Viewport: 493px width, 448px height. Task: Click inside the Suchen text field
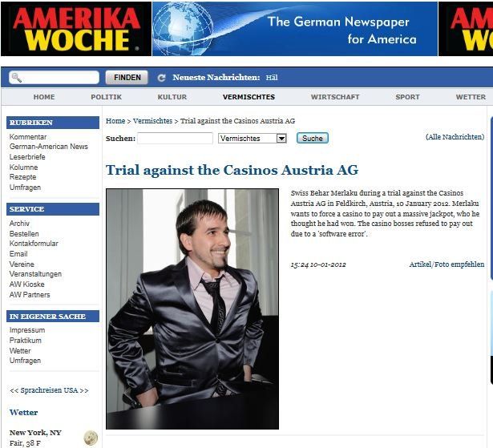coord(175,139)
